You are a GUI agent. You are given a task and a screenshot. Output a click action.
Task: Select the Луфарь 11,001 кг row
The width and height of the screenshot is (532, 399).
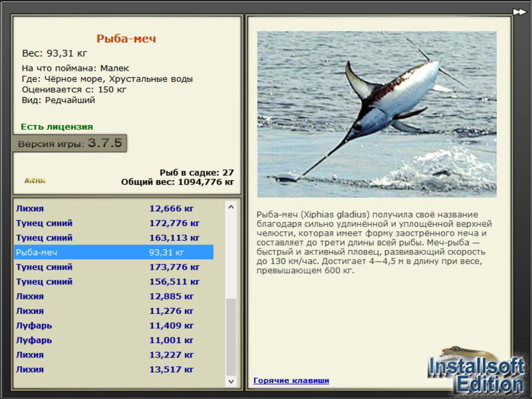114,340
